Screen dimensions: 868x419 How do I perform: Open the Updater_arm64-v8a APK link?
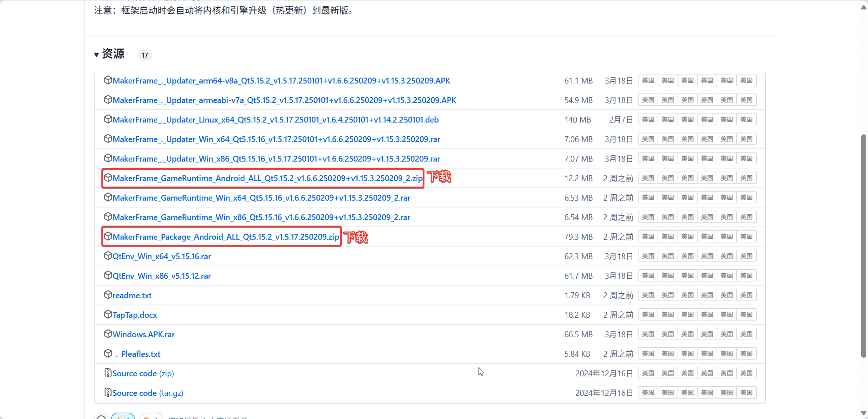(x=281, y=81)
